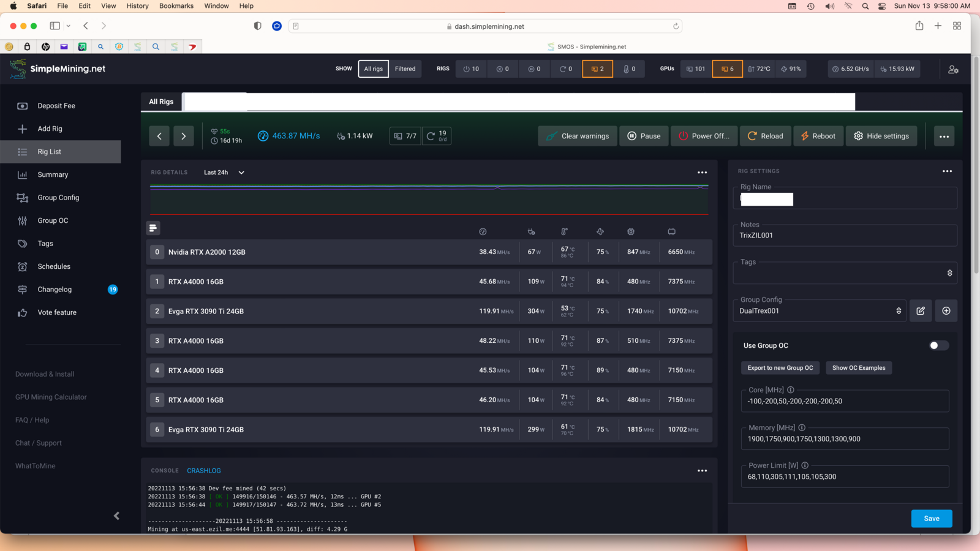Filter GPUs with warnings count 6
The height and width of the screenshot is (551, 980).
pos(727,69)
